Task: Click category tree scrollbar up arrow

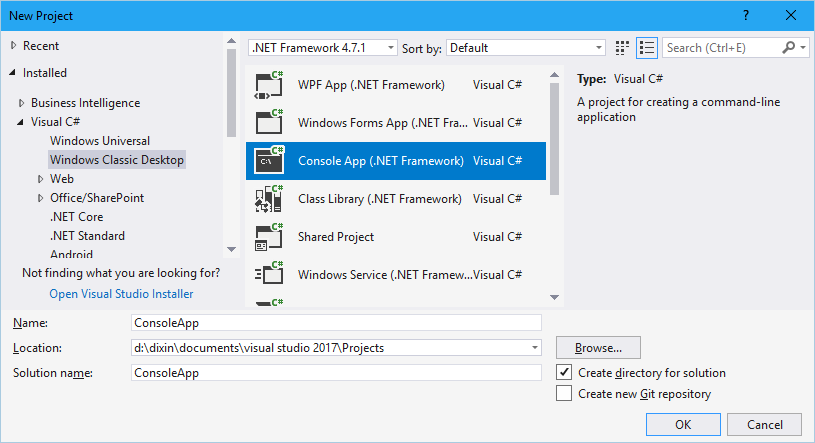Action: (232, 41)
